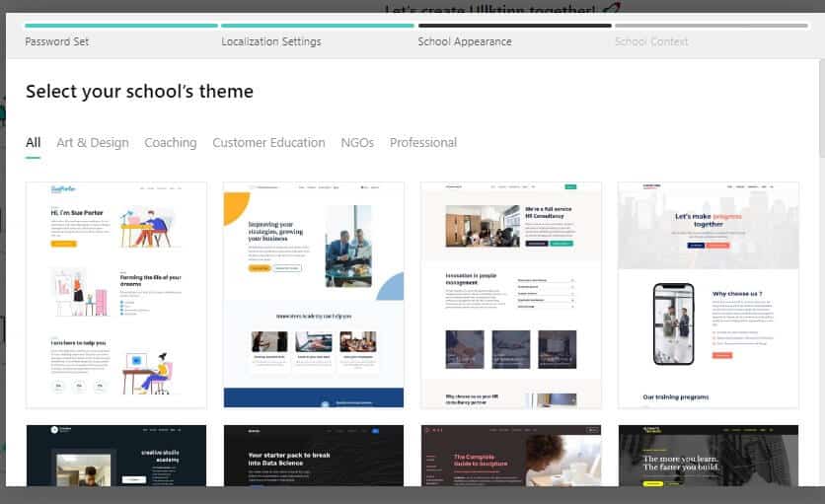Go to the Localization Settings step
This screenshot has width=825, height=504.
pyautogui.click(x=271, y=41)
